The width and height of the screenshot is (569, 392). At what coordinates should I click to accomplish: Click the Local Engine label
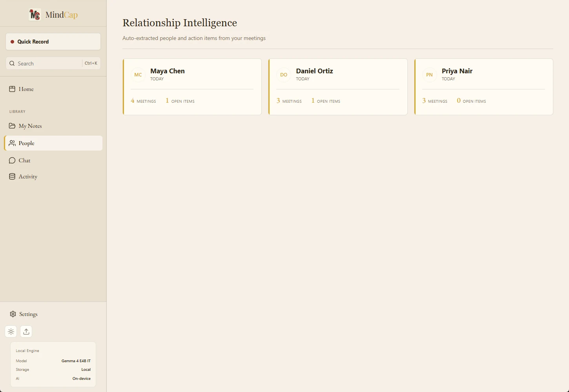pos(27,351)
